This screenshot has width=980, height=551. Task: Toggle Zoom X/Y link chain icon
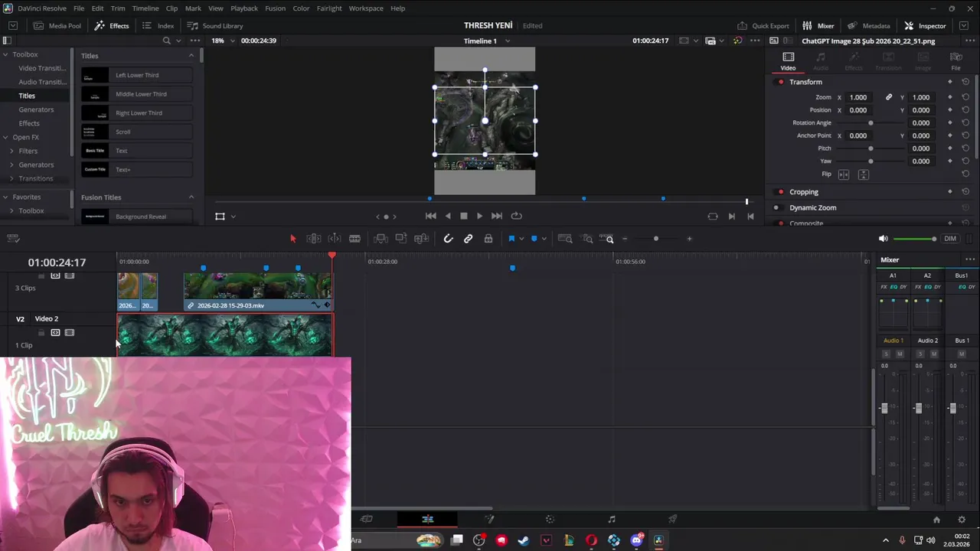(x=889, y=97)
